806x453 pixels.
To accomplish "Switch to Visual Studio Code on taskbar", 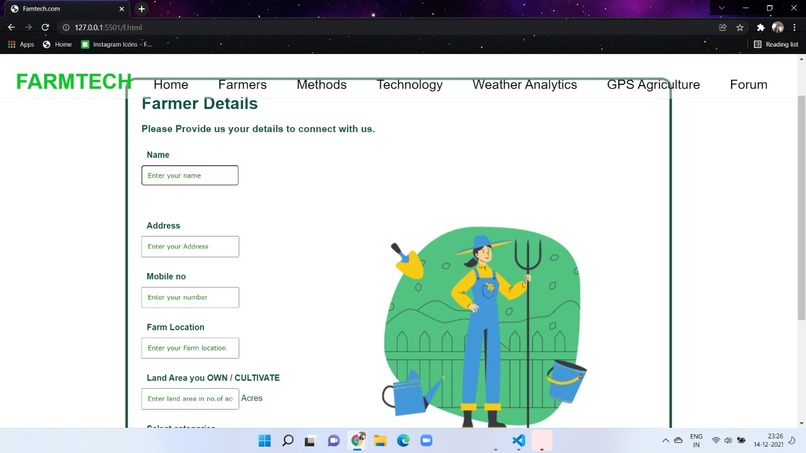I will click(x=519, y=441).
